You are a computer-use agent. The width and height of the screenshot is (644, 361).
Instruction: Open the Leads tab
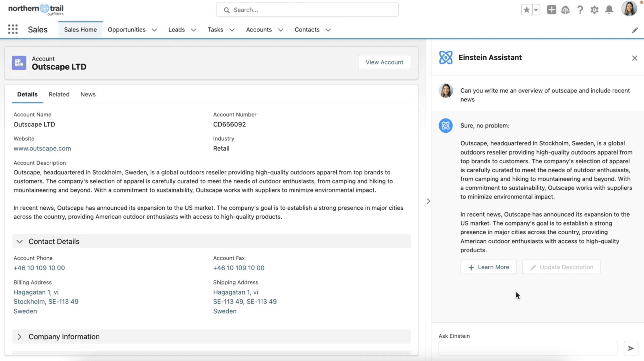[176, 30]
